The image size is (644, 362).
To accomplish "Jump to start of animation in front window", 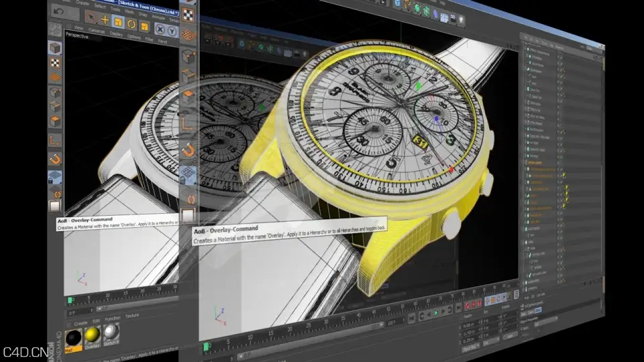I will click(x=412, y=319).
